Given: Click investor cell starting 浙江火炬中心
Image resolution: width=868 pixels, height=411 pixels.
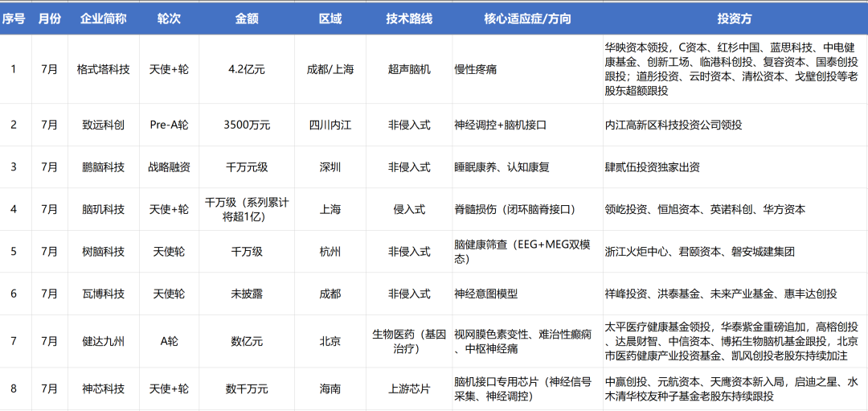Looking at the screenshot, I should (735, 252).
